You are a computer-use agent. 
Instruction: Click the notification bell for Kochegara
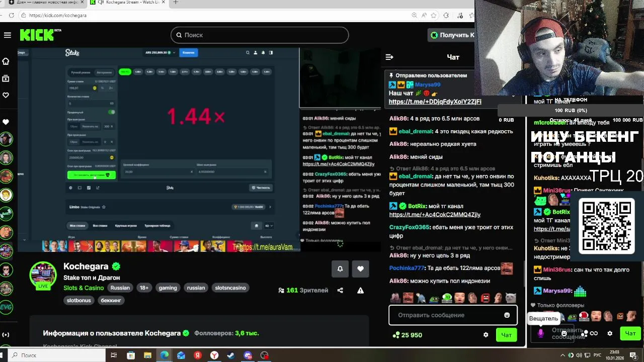coord(340,269)
